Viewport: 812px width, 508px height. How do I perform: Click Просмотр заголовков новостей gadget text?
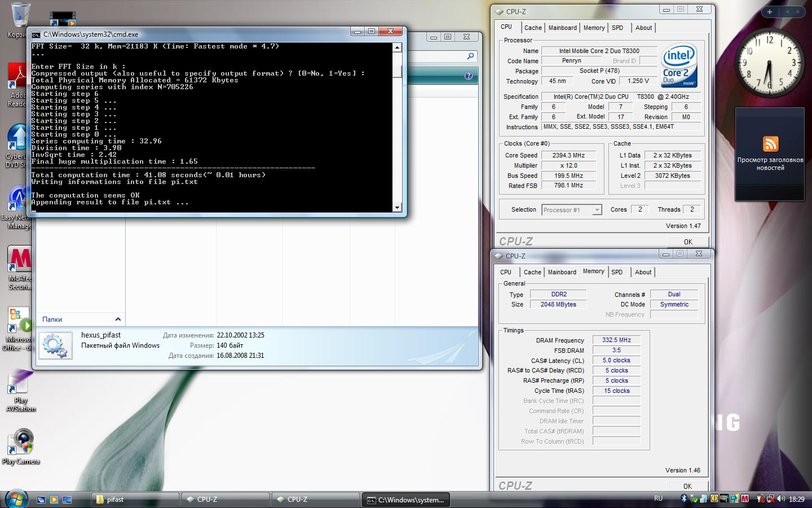770,164
